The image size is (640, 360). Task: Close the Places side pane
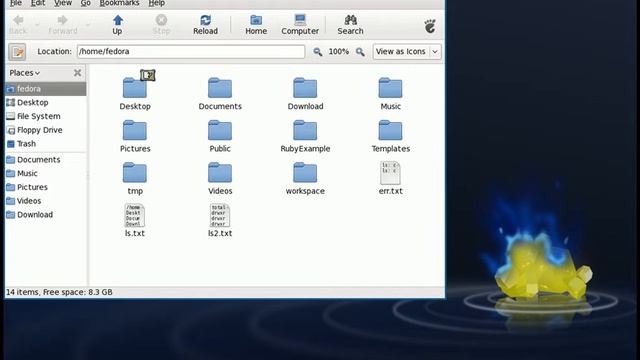(x=78, y=73)
